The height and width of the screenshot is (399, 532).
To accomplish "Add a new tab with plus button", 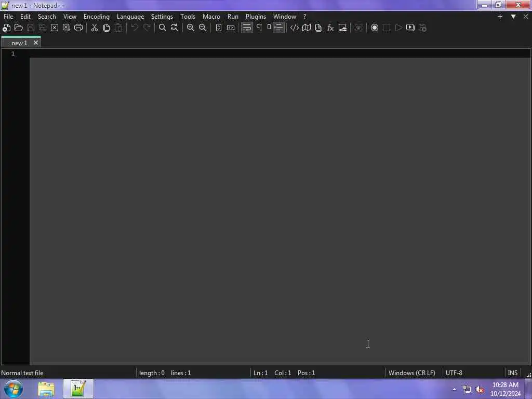I will pyautogui.click(x=500, y=16).
